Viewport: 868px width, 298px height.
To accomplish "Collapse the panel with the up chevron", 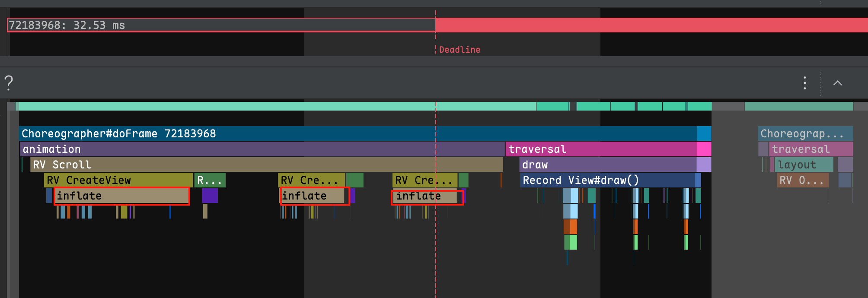I will [837, 83].
